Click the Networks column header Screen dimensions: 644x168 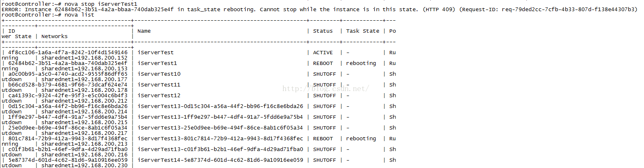click(54, 36)
